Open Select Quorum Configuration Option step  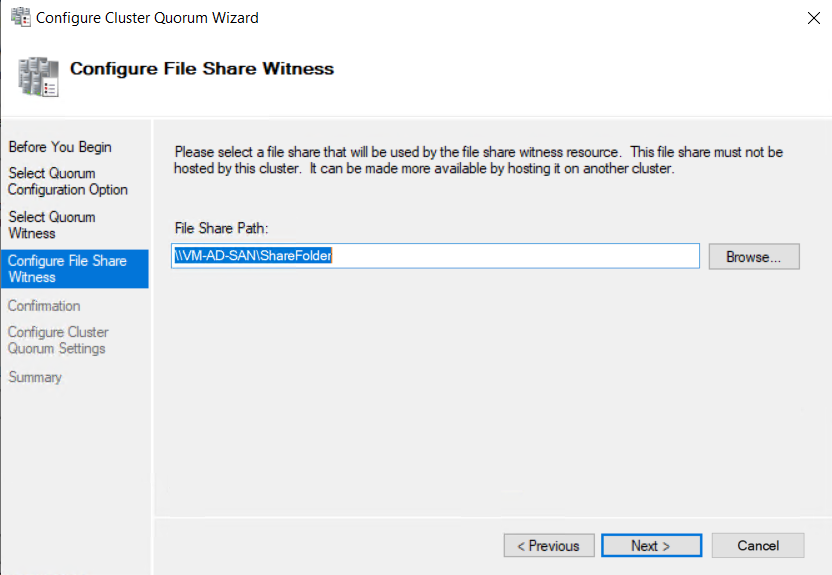pyautogui.click(x=67, y=181)
